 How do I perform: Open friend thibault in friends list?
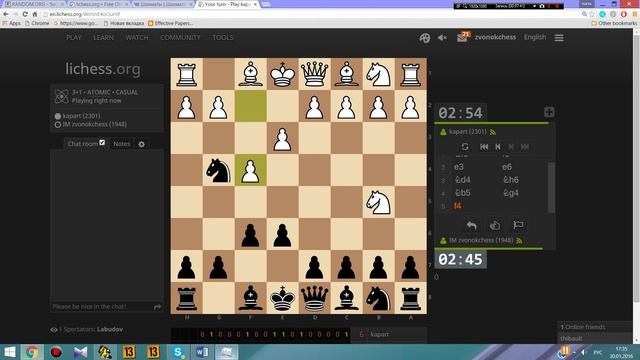[x=571, y=339]
